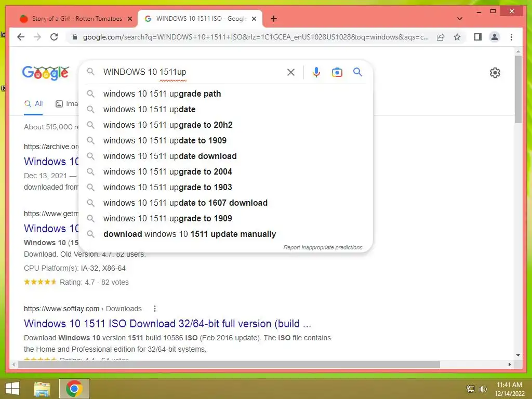Screen dimensions: 532x399
Task: Click the Chrome taskbar icon
Action: pos(74,389)
